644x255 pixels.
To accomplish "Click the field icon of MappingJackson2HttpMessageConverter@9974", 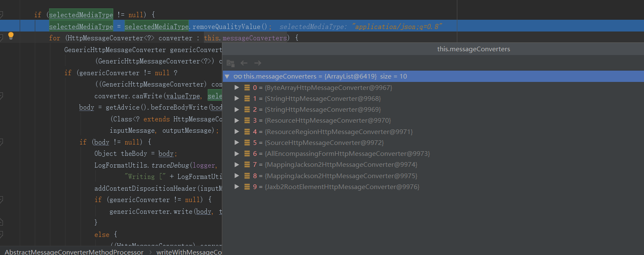I will 248,165.
